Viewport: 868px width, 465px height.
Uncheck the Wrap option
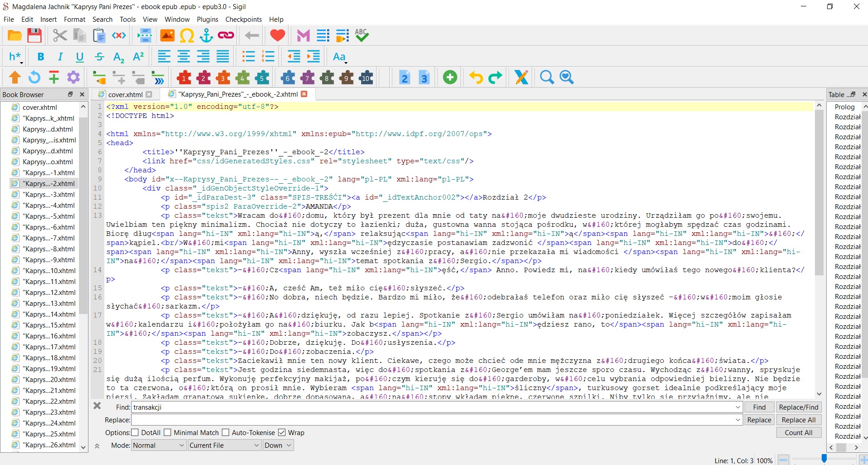282,433
